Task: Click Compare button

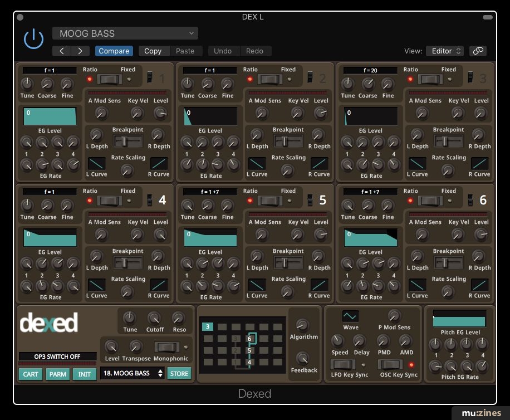Action: pos(114,51)
